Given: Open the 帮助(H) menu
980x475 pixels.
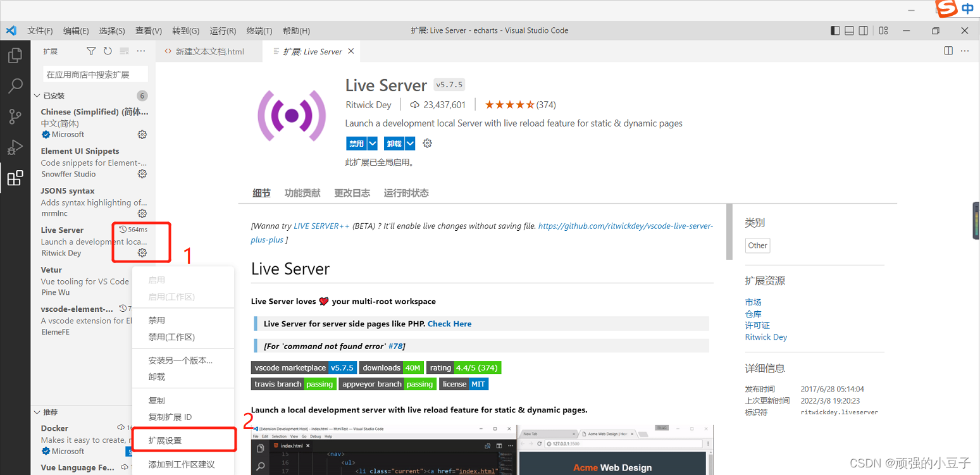Looking at the screenshot, I should [x=296, y=30].
